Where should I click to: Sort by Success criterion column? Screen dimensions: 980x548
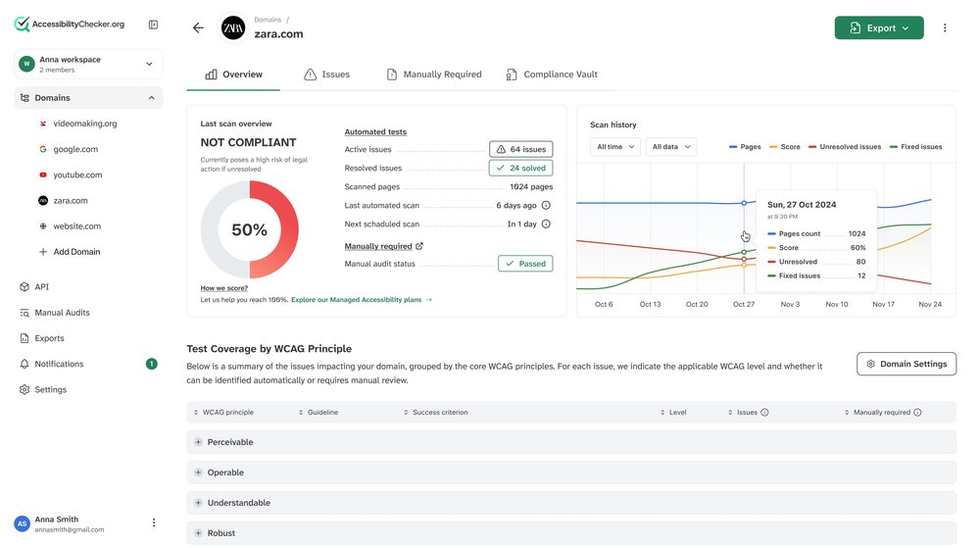436,412
